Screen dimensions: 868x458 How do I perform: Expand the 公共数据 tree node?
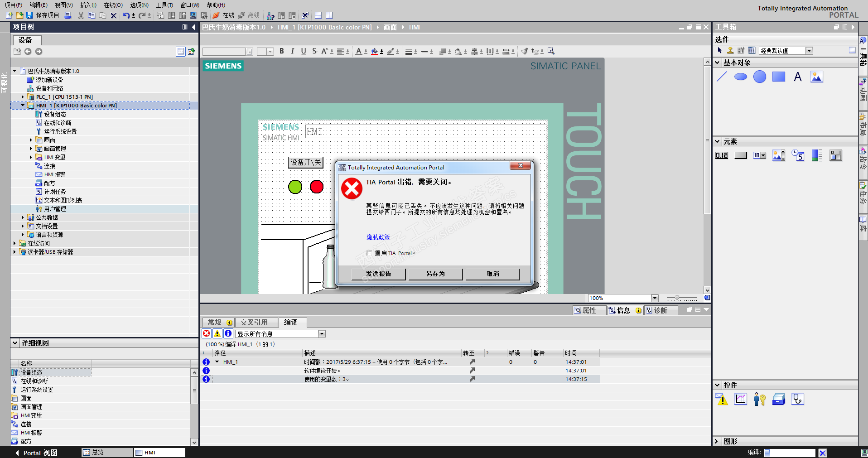pos(23,217)
